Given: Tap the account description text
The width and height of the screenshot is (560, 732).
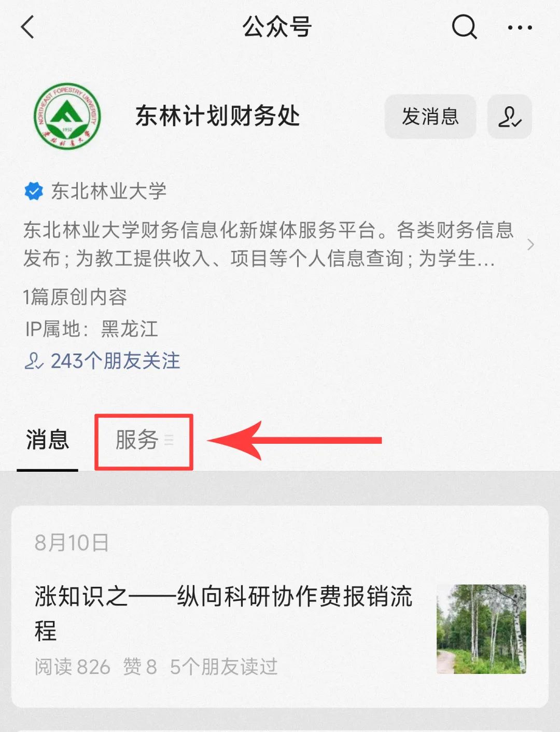Looking at the screenshot, I should (269, 244).
